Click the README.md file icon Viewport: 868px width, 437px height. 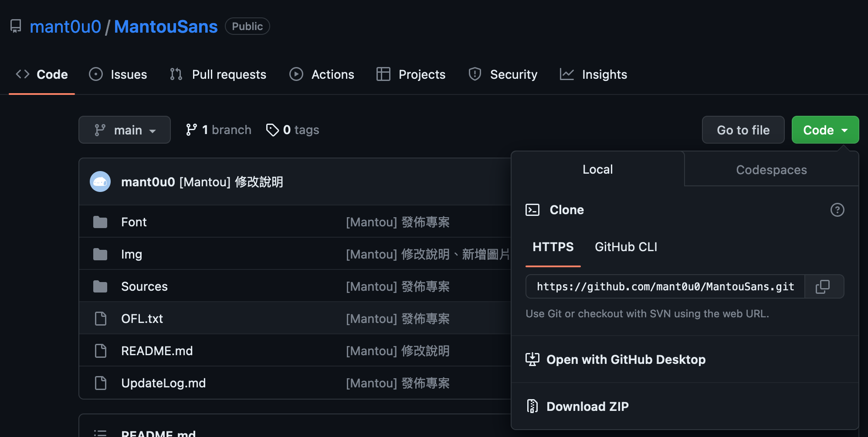tap(101, 351)
